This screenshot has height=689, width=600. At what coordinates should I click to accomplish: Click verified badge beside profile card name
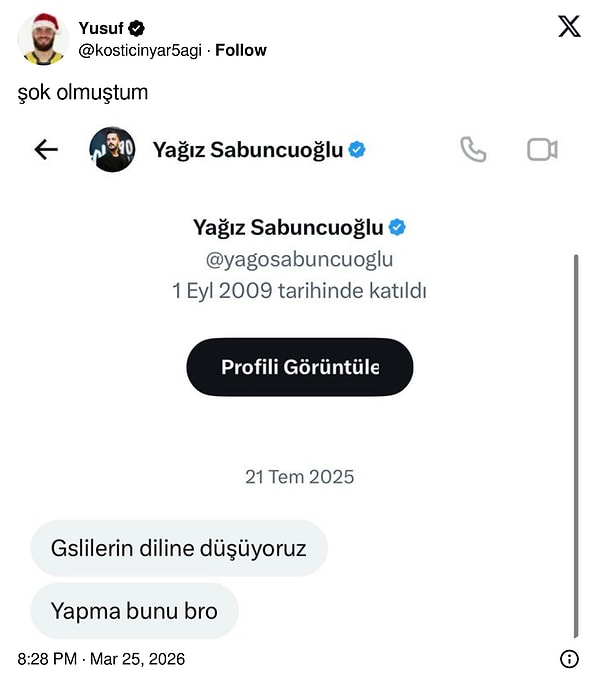pos(397,228)
